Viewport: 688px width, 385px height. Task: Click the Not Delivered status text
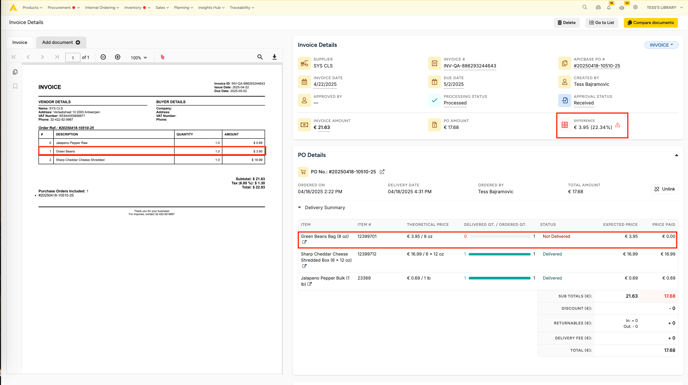click(x=556, y=237)
